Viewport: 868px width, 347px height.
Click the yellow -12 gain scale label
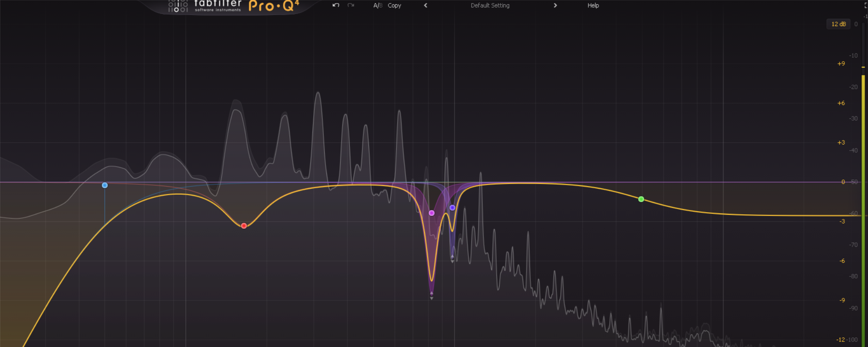[841, 340]
